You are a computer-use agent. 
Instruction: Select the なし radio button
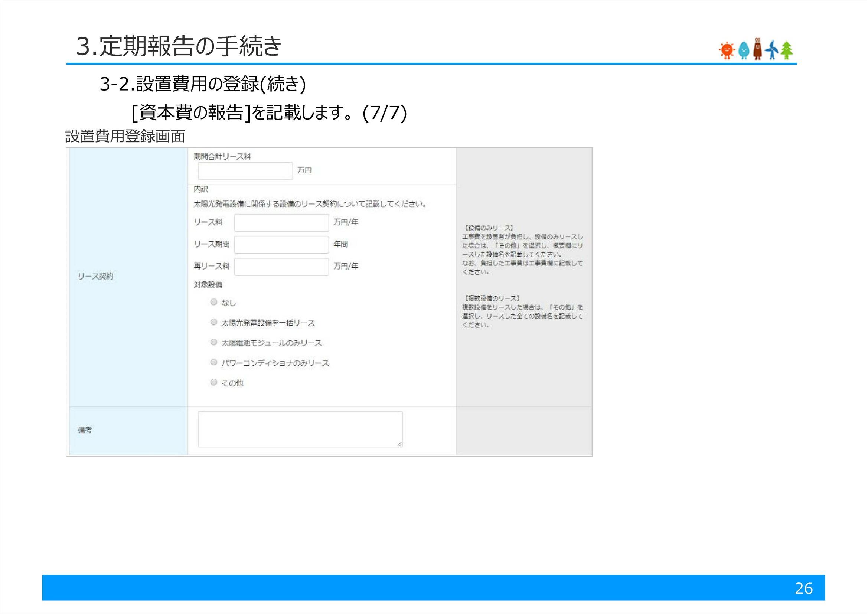(214, 302)
